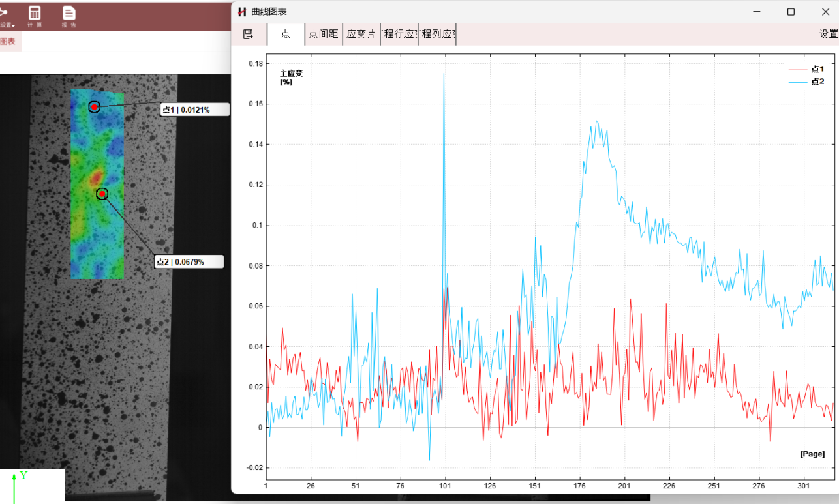Open the 程行应变 tab

(399, 34)
